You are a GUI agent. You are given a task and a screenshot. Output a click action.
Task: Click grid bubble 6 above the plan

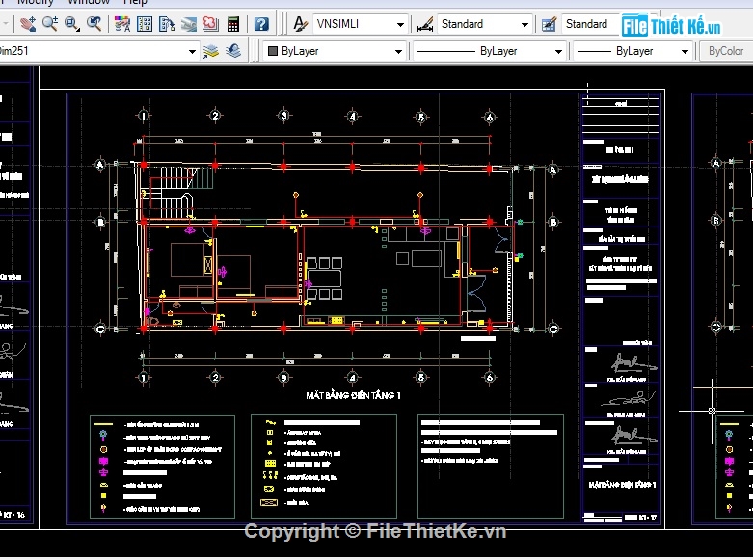490,118
